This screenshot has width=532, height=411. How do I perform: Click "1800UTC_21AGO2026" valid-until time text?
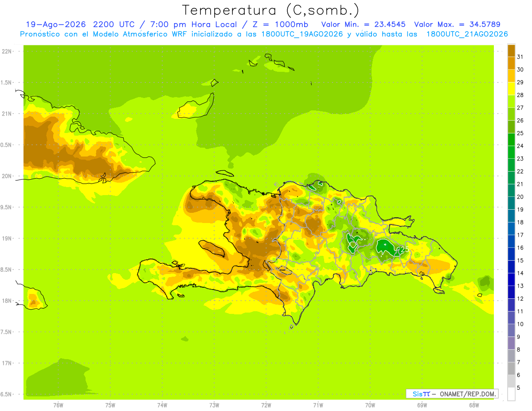tap(467, 34)
